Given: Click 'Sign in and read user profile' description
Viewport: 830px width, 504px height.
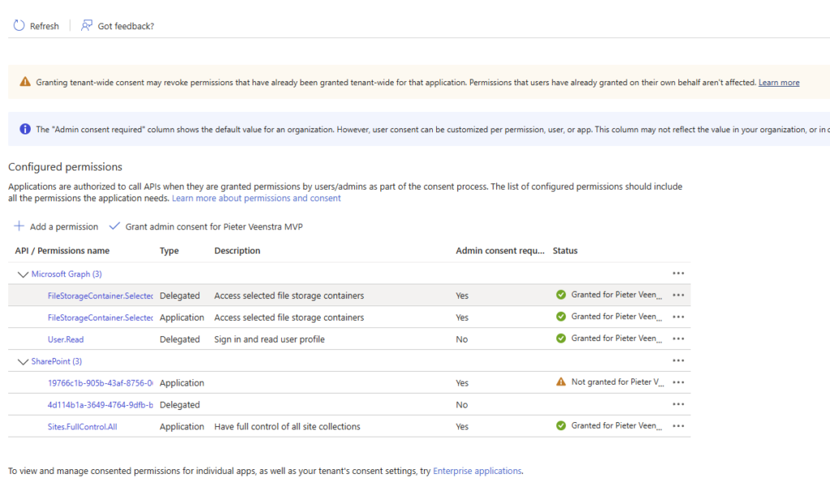Looking at the screenshot, I should coord(269,339).
